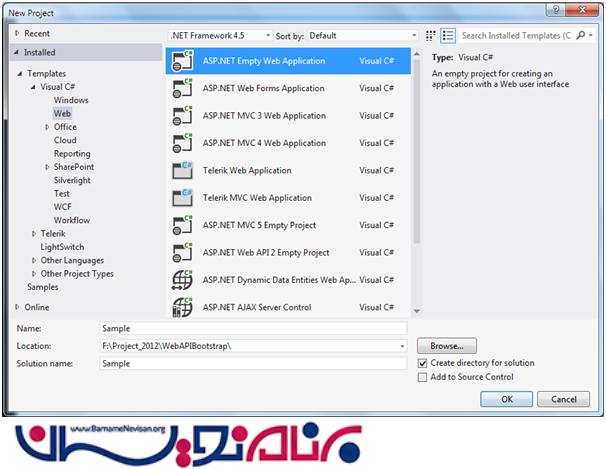Select the Reporting category
Image resolution: width=606 pixels, height=469 pixels.
pos(72,154)
